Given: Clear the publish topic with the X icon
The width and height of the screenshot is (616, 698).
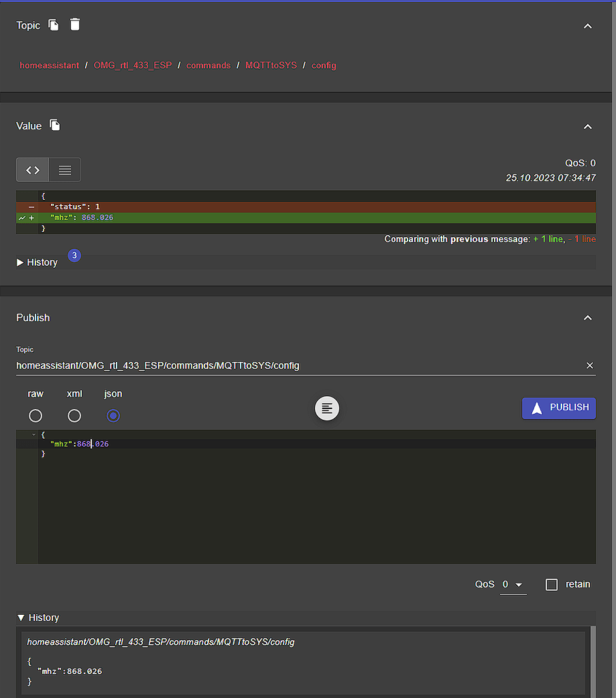Looking at the screenshot, I should click(589, 365).
